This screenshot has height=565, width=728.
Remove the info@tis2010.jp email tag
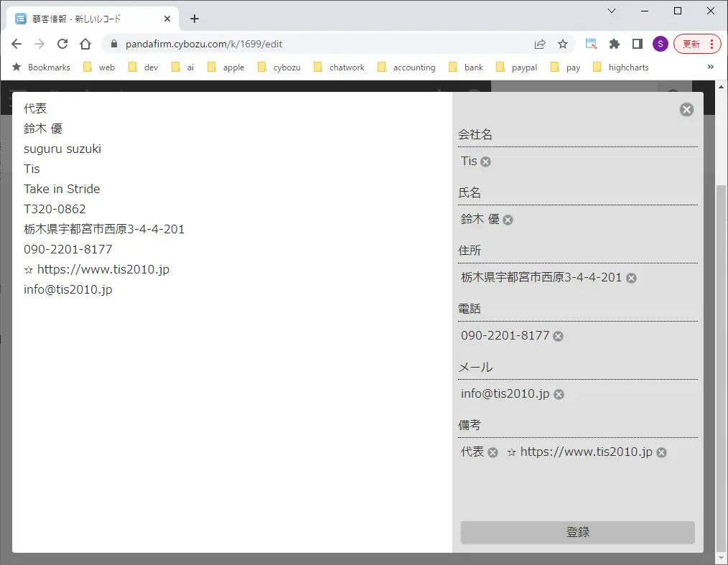pos(559,394)
